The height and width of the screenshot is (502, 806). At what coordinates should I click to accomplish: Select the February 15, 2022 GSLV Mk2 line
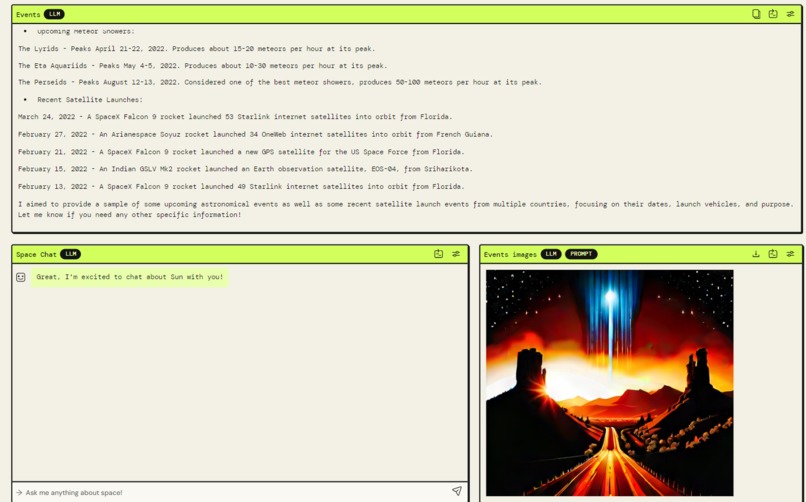click(245, 169)
